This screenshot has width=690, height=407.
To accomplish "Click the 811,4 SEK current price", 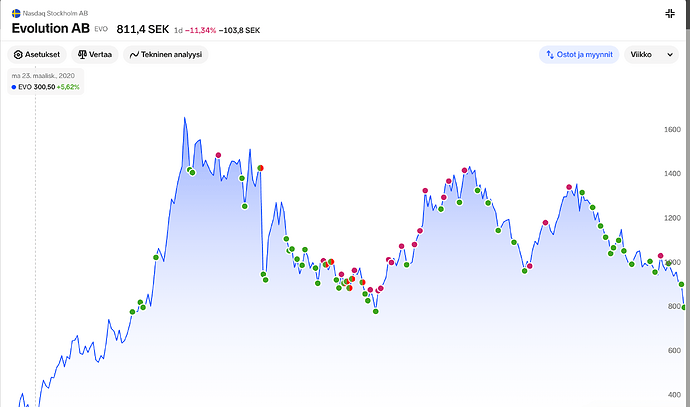I will point(142,29).
